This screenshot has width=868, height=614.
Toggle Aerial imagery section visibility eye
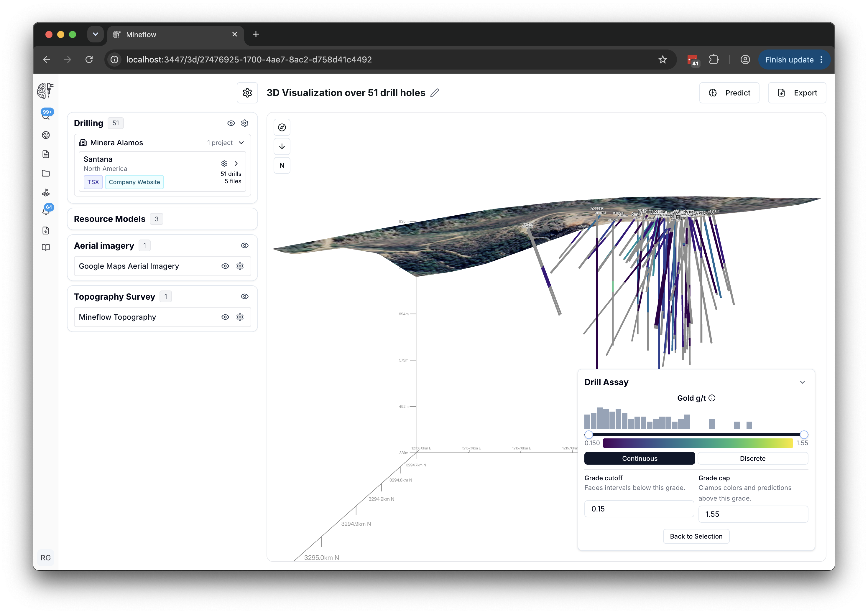point(245,246)
